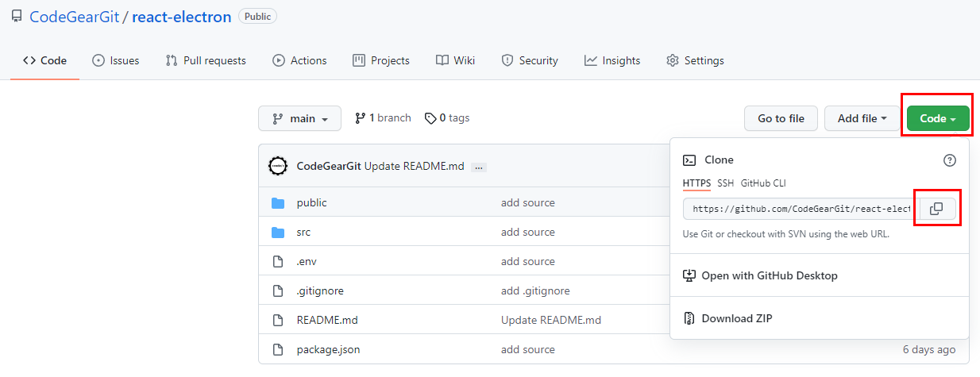Screen dimensions: 980x377
Task: Expand the Add file dropdown
Action: coord(862,118)
